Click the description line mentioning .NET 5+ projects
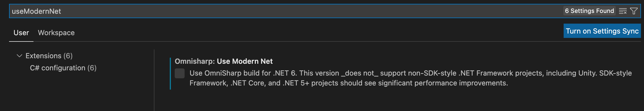Image resolution: width=644 pixels, height=111 pixels. 348,83
